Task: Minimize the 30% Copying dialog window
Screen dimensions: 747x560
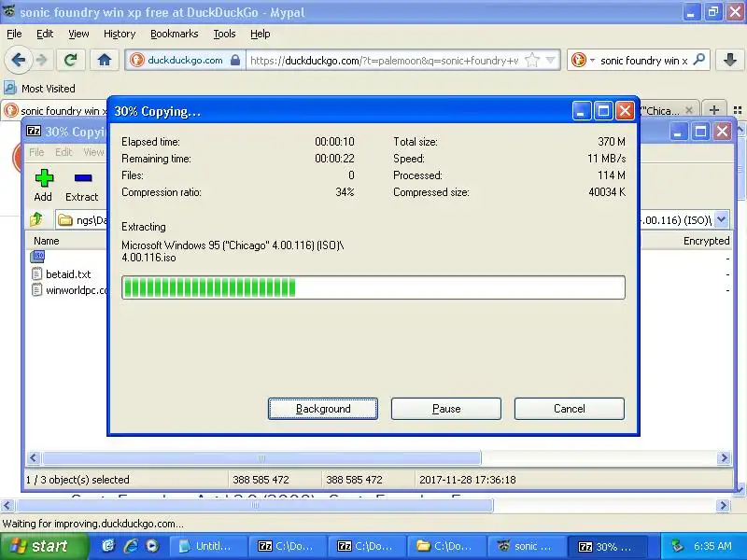Action: (x=581, y=111)
